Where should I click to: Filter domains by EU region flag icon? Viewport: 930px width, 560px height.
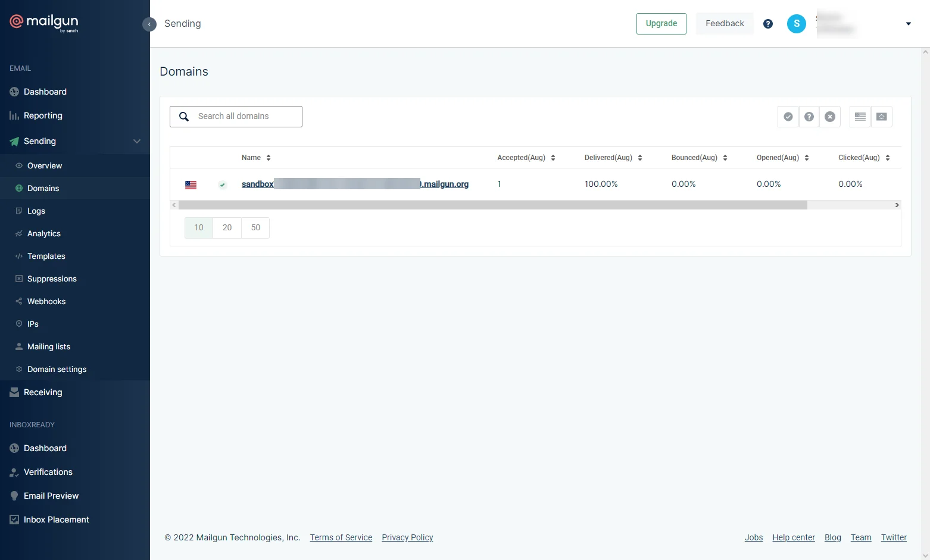pyautogui.click(x=882, y=117)
